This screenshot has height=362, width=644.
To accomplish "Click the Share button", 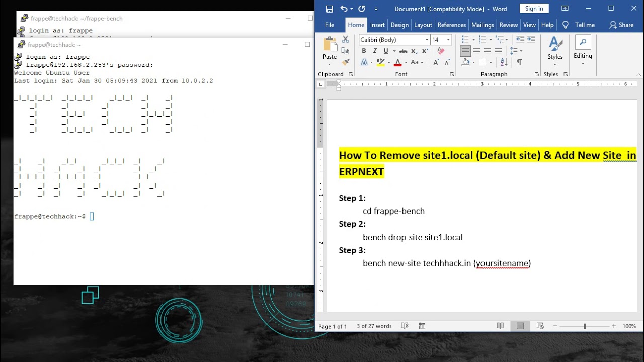I will coord(621,25).
